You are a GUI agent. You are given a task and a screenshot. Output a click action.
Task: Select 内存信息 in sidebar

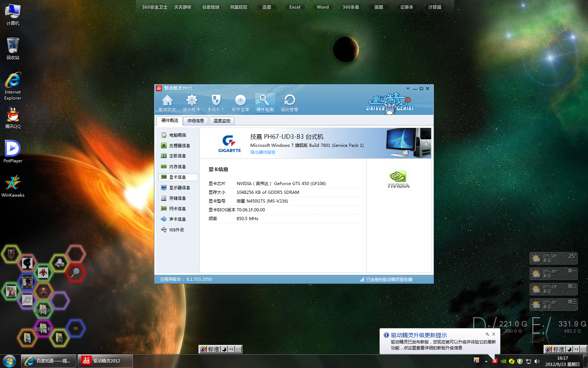178,166
